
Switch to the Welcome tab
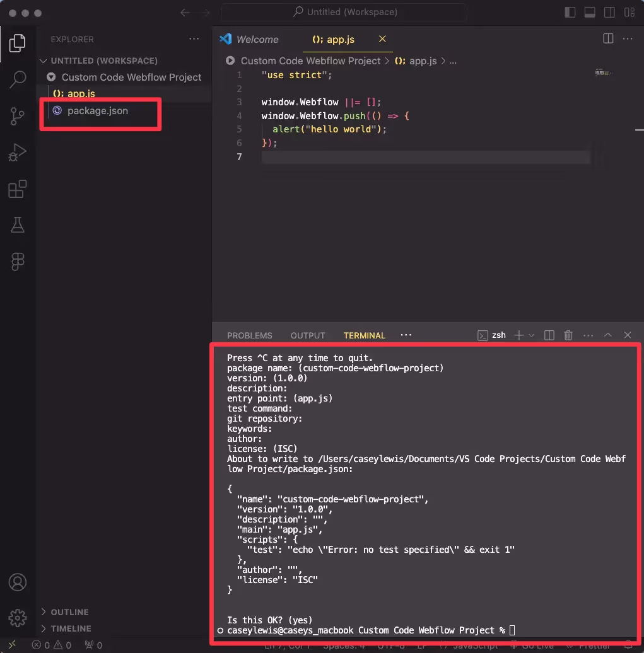[x=250, y=39]
